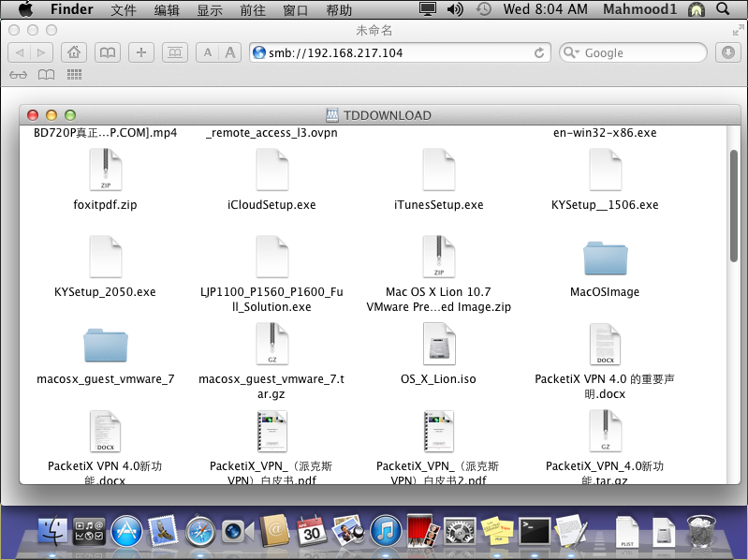Open the 文件 menu

(x=124, y=9)
